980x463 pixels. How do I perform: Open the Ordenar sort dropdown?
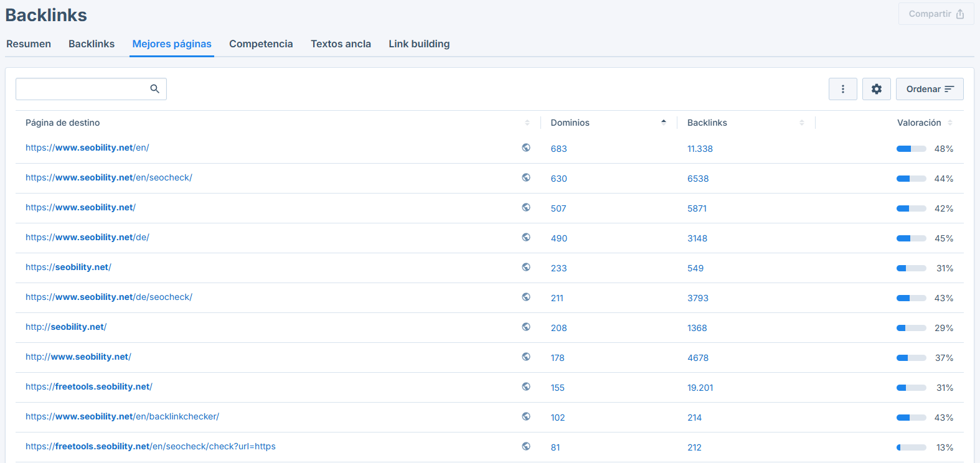pyautogui.click(x=930, y=89)
